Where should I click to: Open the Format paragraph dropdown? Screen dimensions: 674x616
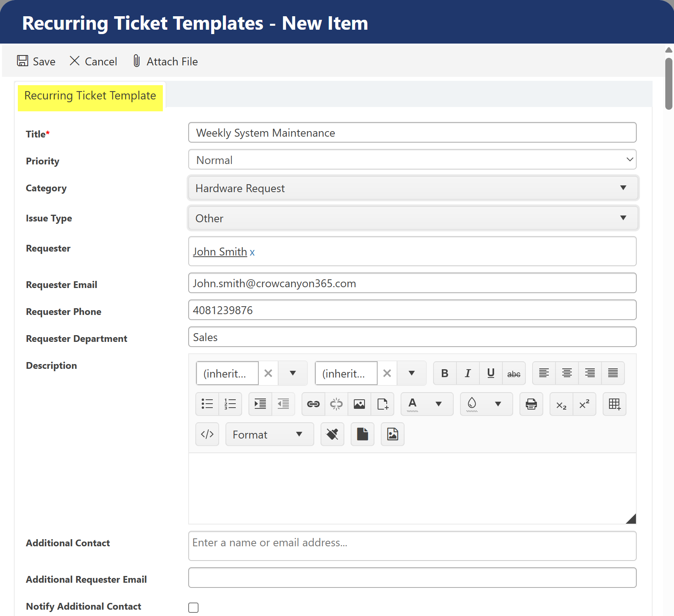(269, 435)
